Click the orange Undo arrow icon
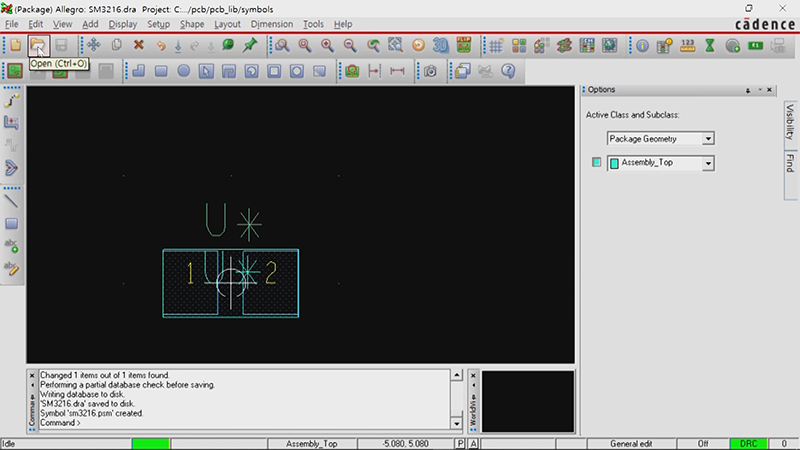Image resolution: width=800 pixels, height=450 pixels. click(161, 45)
